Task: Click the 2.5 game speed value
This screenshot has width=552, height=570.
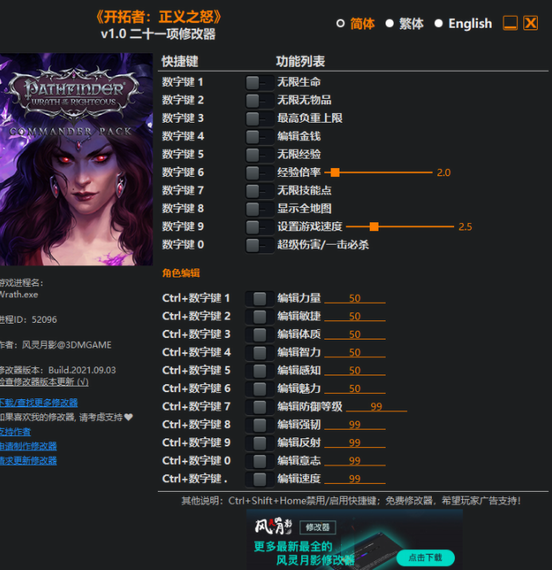Action: (465, 227)
